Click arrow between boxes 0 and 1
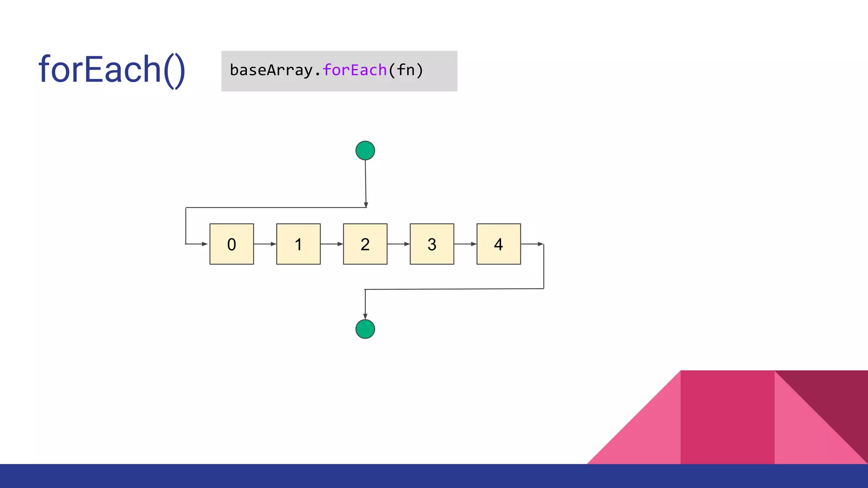 (265, 244)
